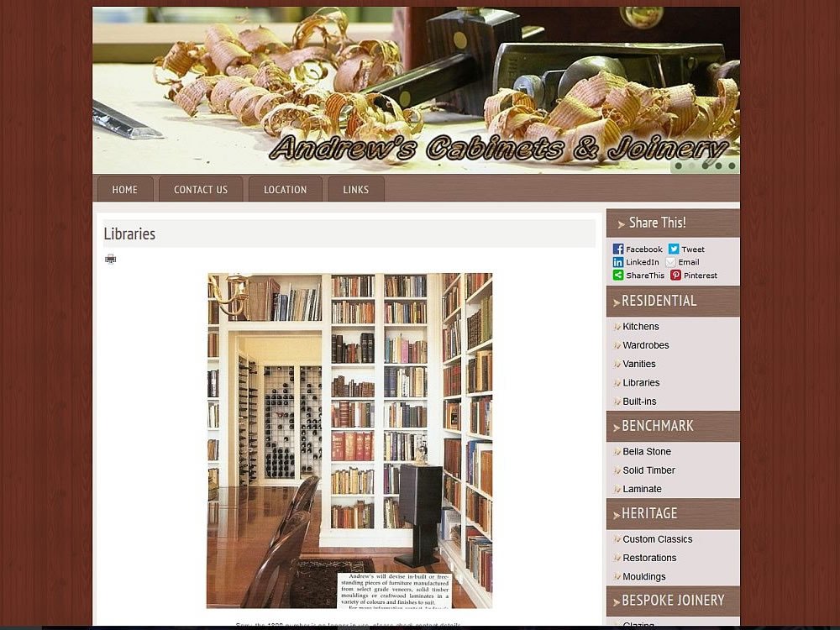The width and height of the screenshot is (840, 630).
Task: Open Custom Classics under Heritage
Action: [657, 539]
